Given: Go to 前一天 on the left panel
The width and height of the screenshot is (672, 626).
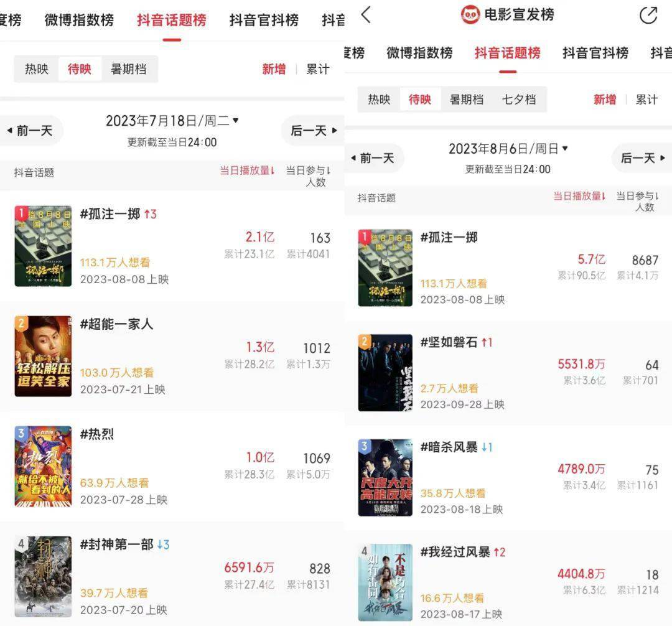Looking at the screenshot, I should coord(30,131).
